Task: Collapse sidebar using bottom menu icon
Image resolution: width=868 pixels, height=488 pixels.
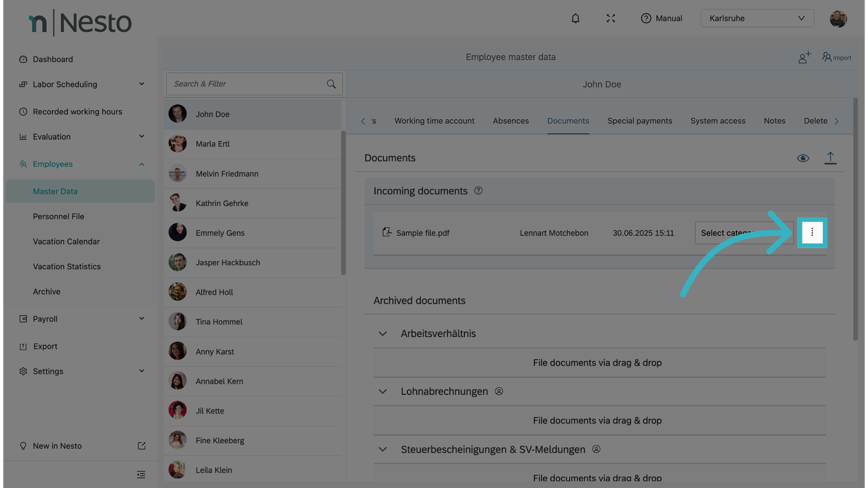Action: (141, 474)
